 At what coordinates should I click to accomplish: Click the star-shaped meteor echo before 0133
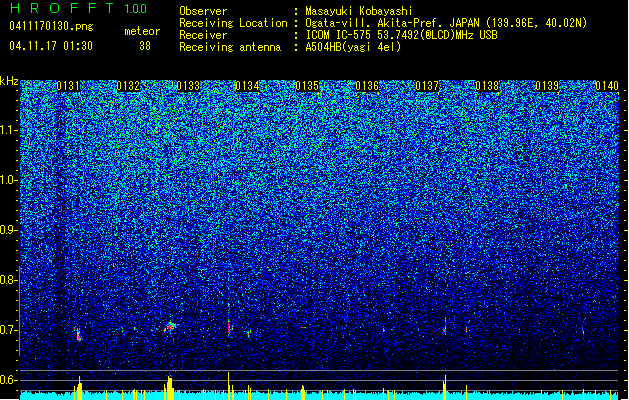170,327
